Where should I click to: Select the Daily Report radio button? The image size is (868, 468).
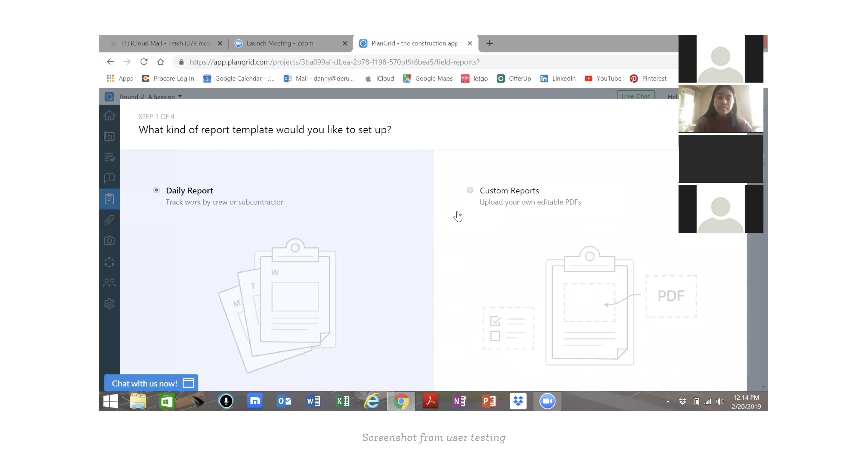156,190
